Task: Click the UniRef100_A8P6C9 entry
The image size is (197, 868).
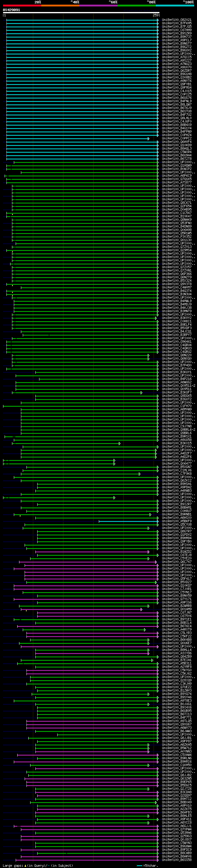Action: pyautogui.click(x=177, y=176)
